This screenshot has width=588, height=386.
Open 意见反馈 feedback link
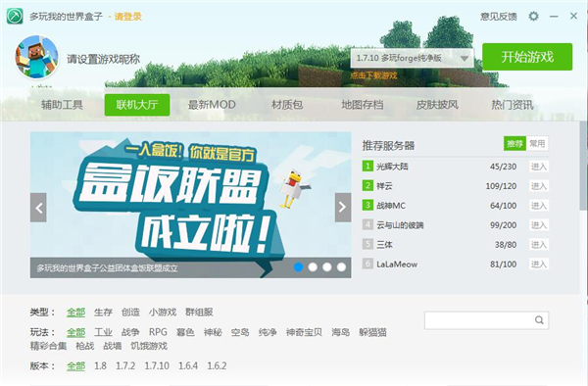point(499,17)
